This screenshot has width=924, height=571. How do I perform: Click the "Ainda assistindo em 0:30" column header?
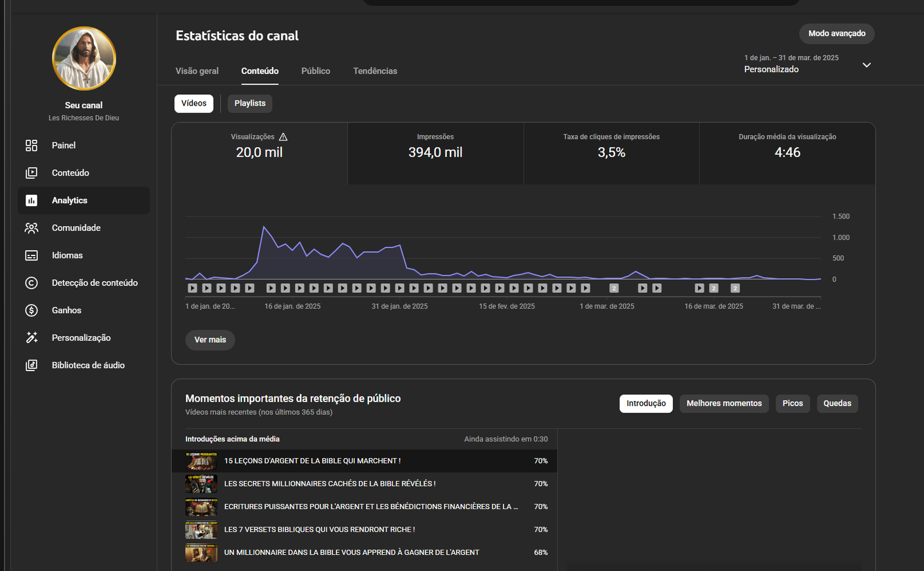[506, 439]
